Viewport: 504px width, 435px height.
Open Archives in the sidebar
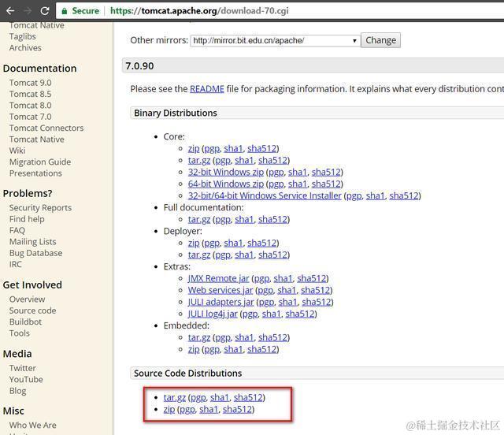coord(25,47)
